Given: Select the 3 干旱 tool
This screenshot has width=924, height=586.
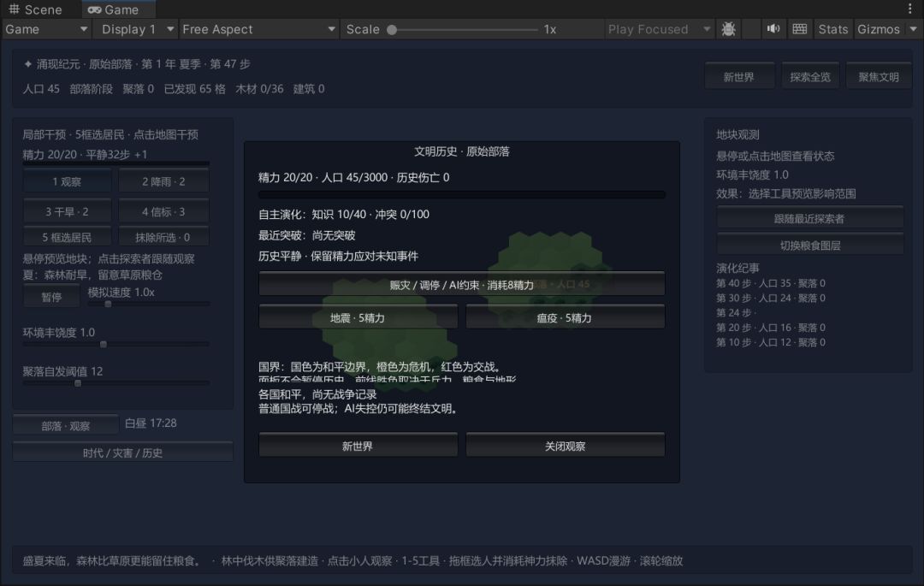Looking at the screenshot, I should pos(67,211).
